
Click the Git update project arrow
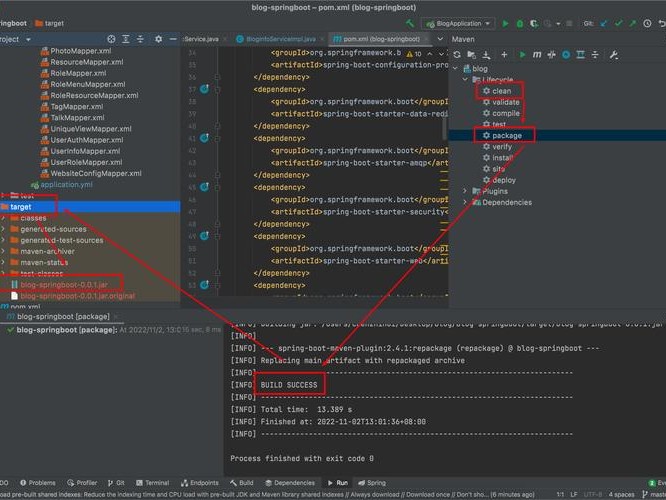[x=604, y=24]
